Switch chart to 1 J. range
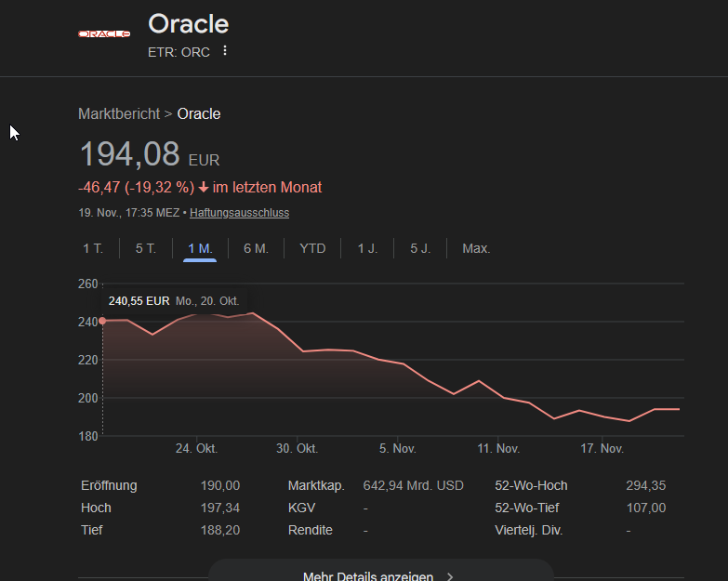Viewport: 728px width, 581px height. (367, 248)
